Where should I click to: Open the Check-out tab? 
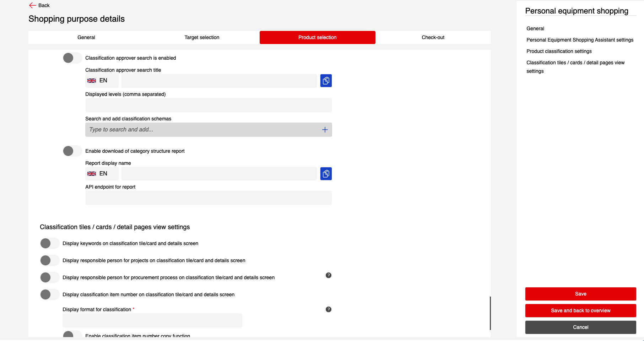(433, 37)
